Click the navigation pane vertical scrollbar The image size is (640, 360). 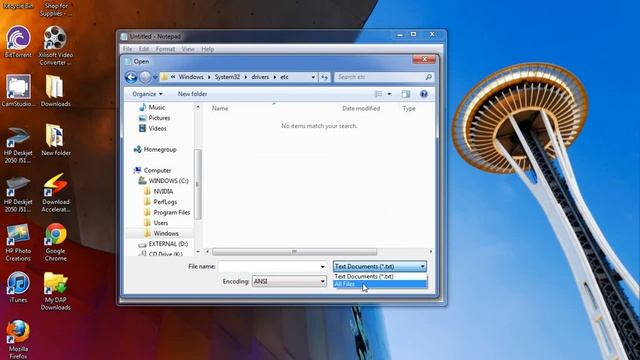[x=198, y=184]
